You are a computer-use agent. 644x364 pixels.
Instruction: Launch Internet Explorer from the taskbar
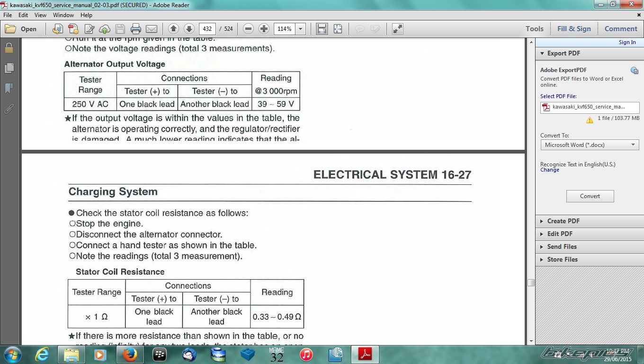pos(42,355)
